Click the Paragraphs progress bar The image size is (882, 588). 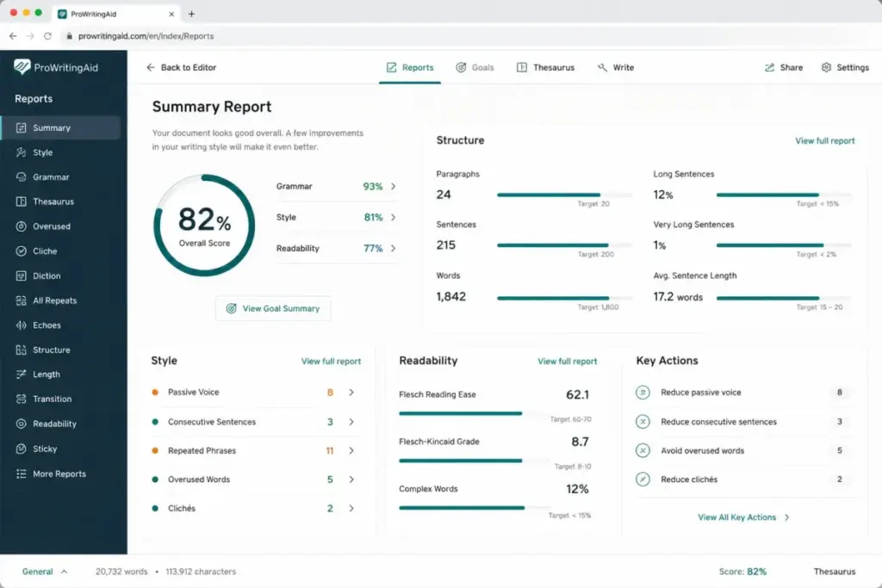[564, 195]
